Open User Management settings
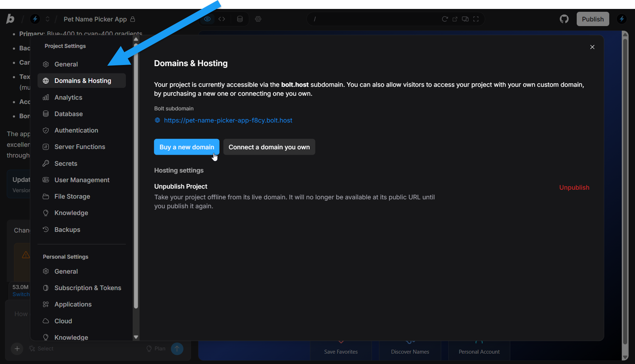This screenshot has width=635, height=364. point(82,180)
